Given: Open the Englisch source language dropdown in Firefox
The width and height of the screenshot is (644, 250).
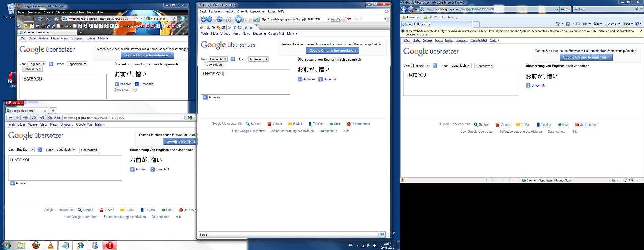Looking at the screenshot, I should click(36, 64).
